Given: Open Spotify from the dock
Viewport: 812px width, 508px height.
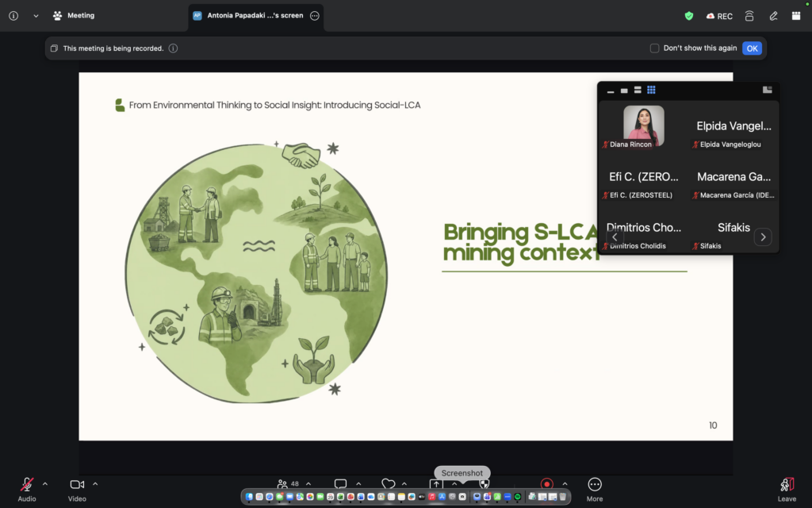Looking at the screenshot, I should [x=517, y=497].
